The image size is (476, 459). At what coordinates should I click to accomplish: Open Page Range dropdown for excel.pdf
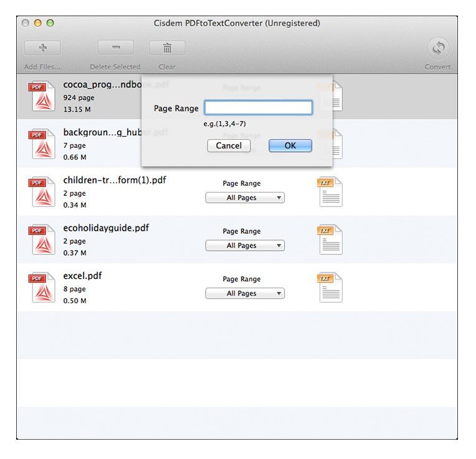point(245,294)
